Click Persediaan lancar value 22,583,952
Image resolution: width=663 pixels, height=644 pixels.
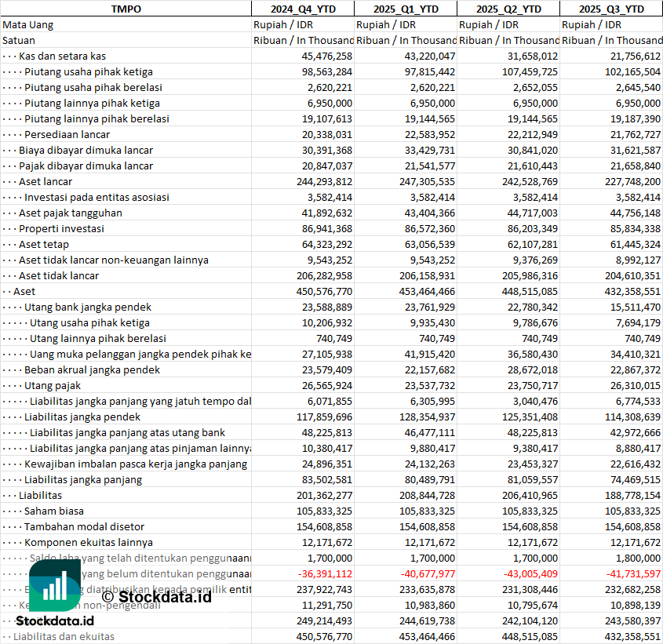coord(430,134)
